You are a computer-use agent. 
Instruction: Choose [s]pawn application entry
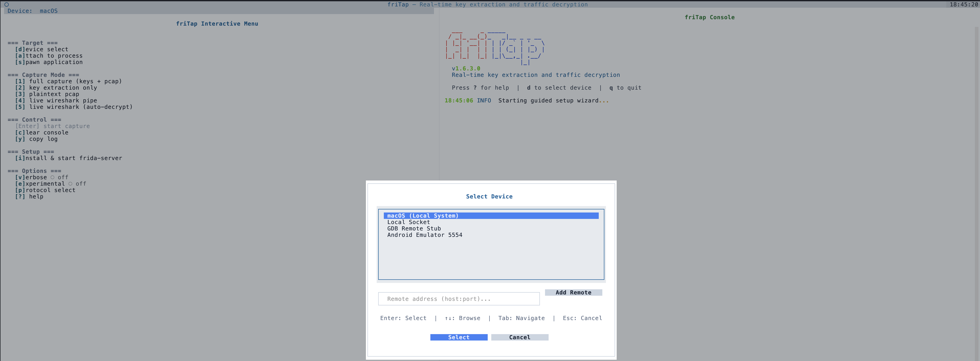coord(49,62)
